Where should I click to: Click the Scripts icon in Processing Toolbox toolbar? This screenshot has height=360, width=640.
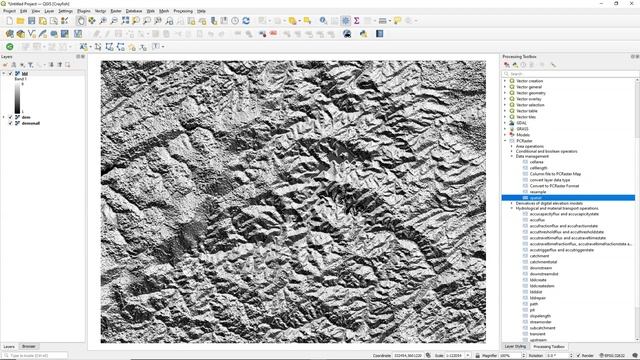[x=515, y=65]
